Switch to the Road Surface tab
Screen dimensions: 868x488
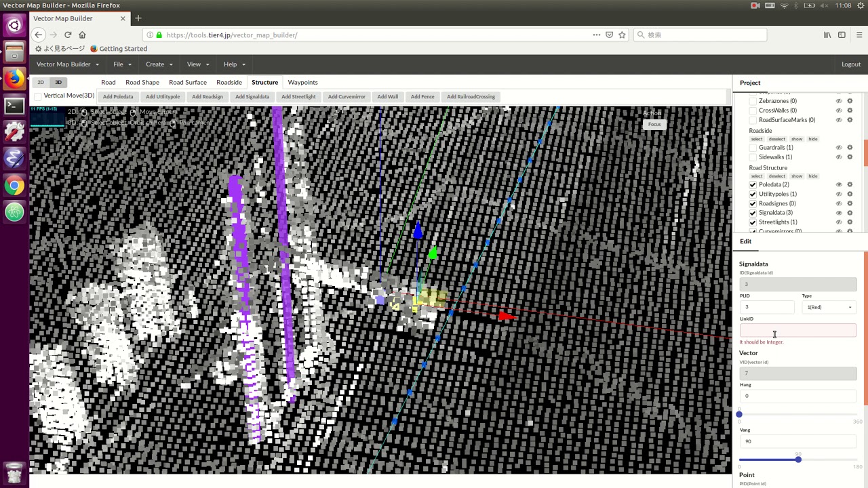click(188, 82)
